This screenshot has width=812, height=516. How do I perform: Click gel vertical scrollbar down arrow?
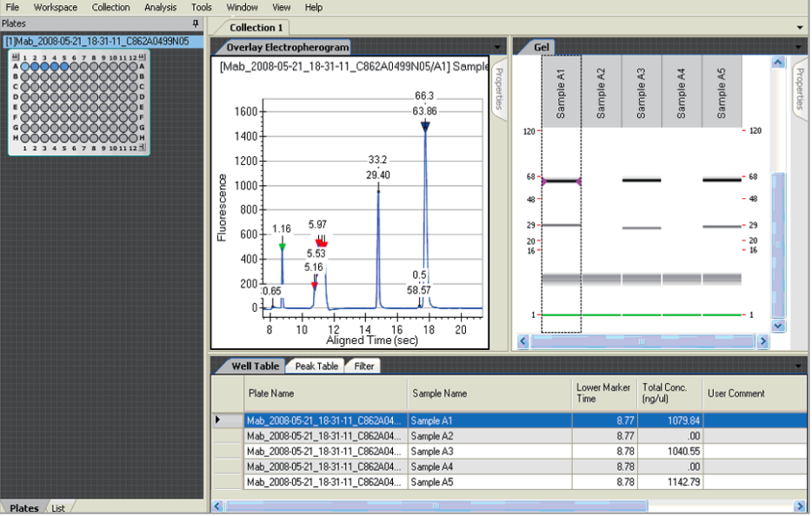pyautogui.click(x=778, y=326)
